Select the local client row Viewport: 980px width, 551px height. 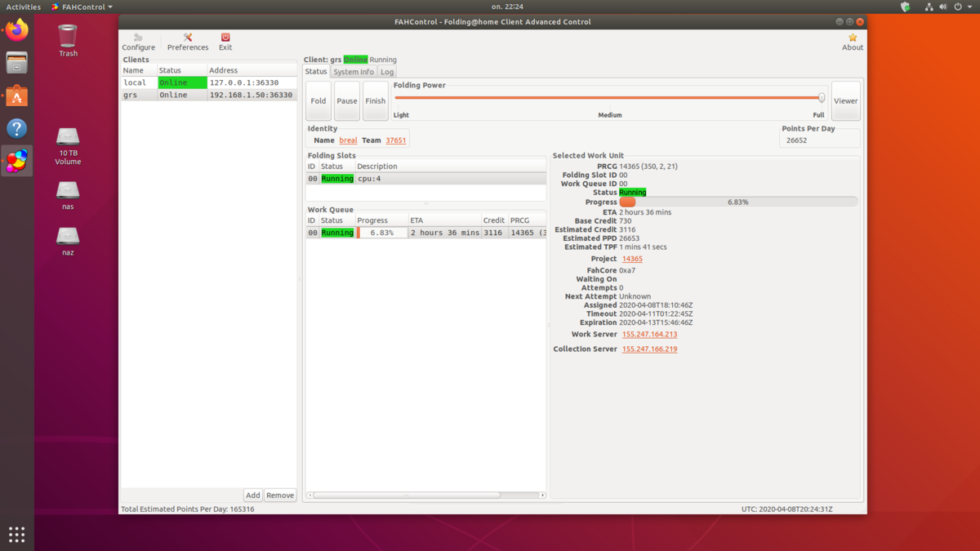click(209, 82)
